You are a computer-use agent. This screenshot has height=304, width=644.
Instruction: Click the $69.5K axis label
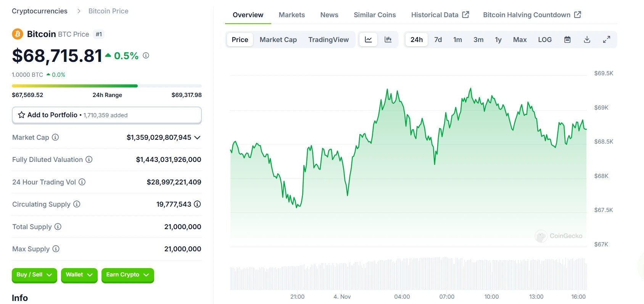pos(604,73)
